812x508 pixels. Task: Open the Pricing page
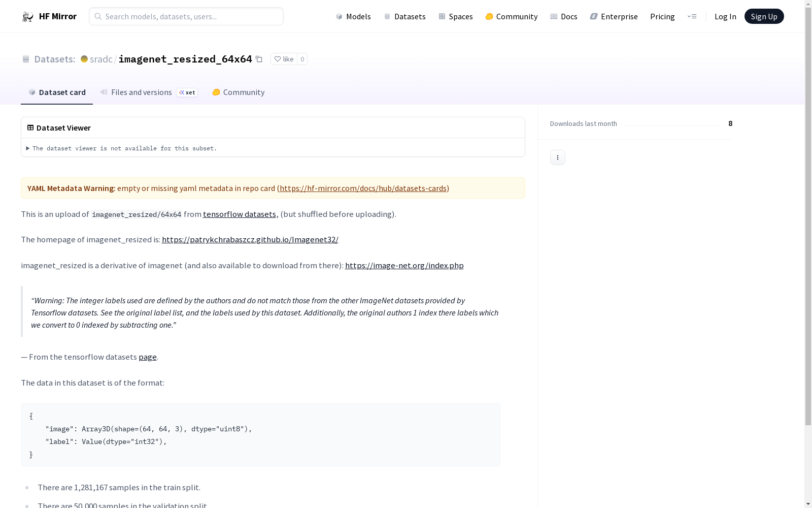click(x=662, y=16)
